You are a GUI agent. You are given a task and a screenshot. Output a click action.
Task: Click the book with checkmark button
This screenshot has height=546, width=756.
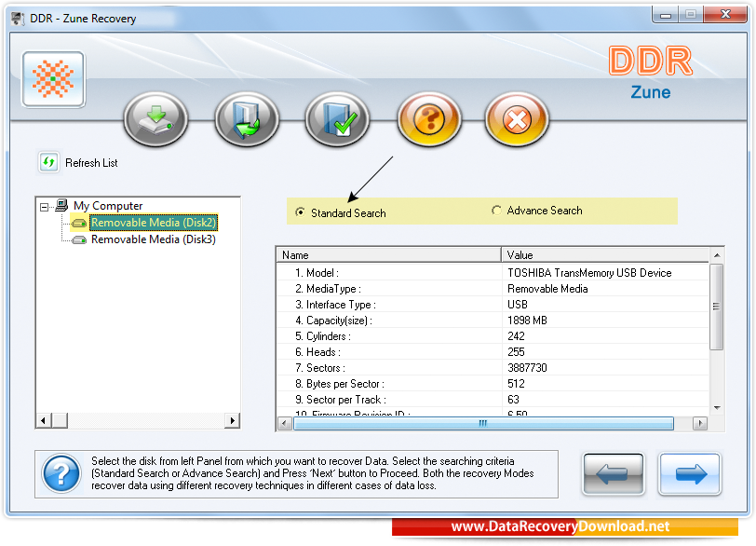(337, 118)
